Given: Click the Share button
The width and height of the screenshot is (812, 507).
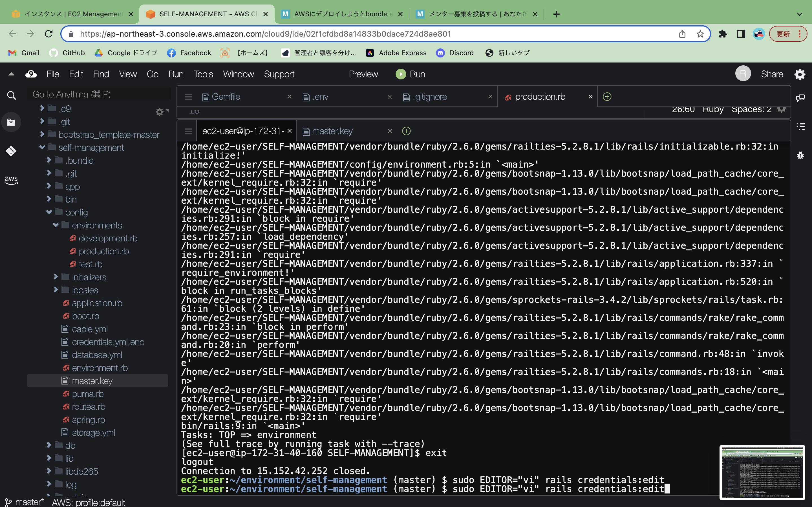Looking at the screenshot, I should point(772,74).
